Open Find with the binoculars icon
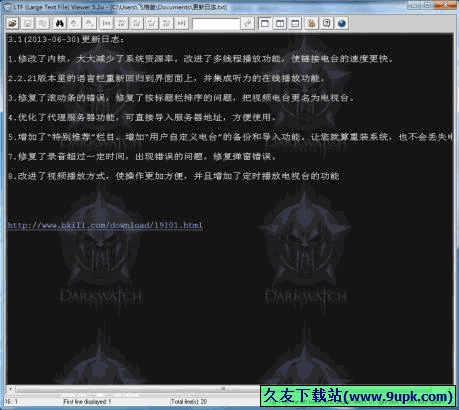459x410 pixels. coord(60,23)
